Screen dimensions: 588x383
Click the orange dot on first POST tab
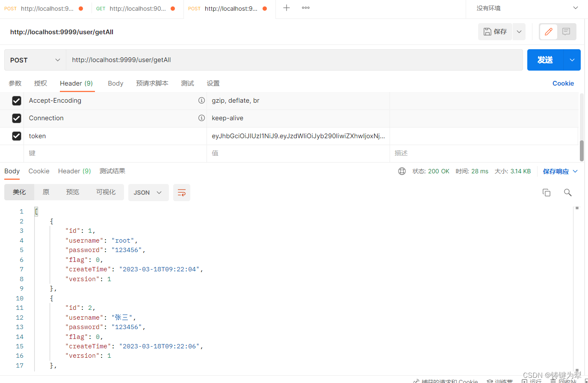[x=81, y=9]
